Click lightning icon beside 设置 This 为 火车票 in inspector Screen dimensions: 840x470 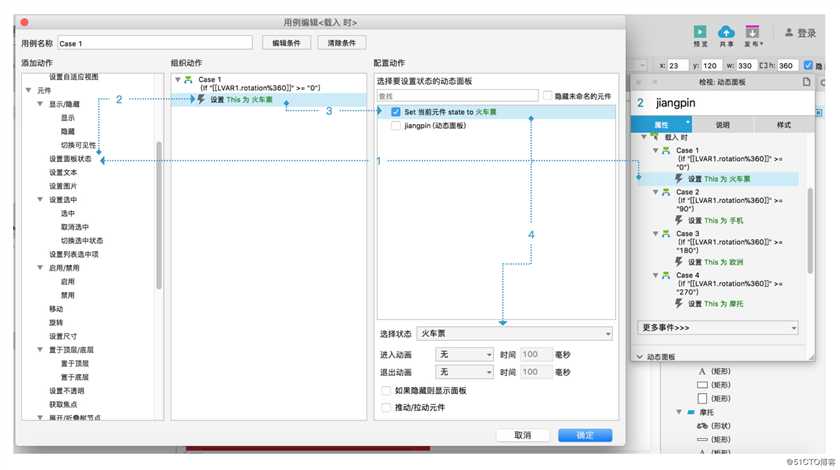click(x=679, y=178)
